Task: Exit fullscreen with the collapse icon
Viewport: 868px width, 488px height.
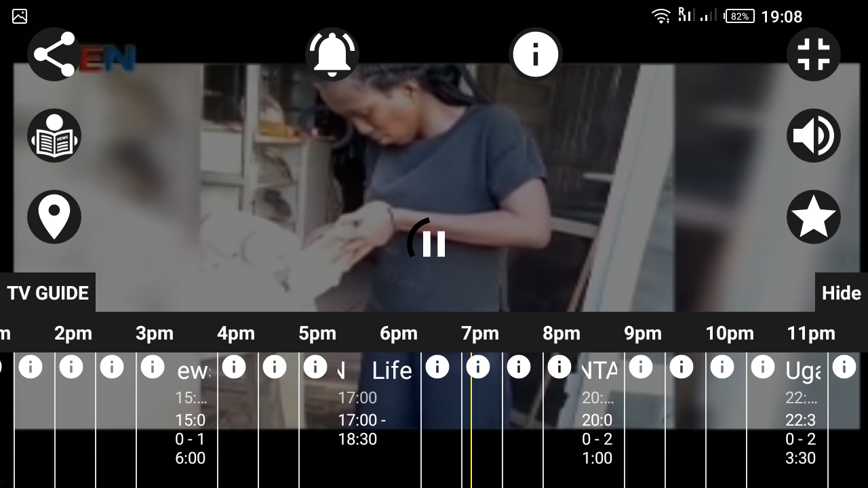Action: (x=814, y=54)
